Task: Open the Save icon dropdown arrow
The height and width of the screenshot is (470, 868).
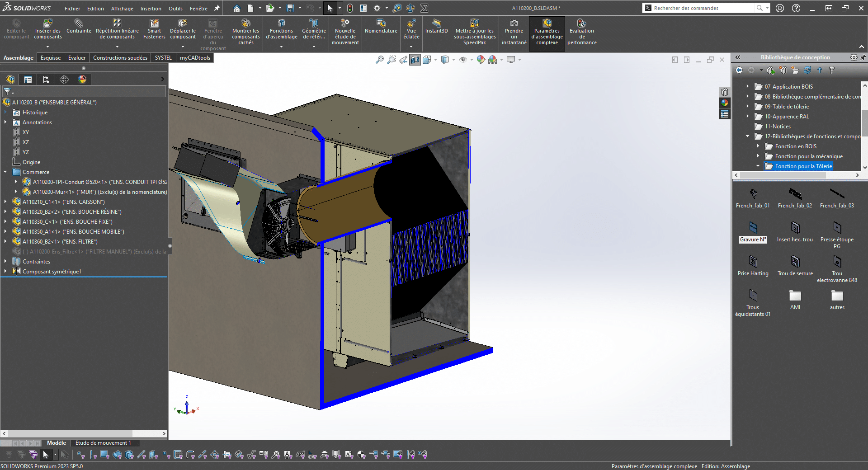Action: 300,8
